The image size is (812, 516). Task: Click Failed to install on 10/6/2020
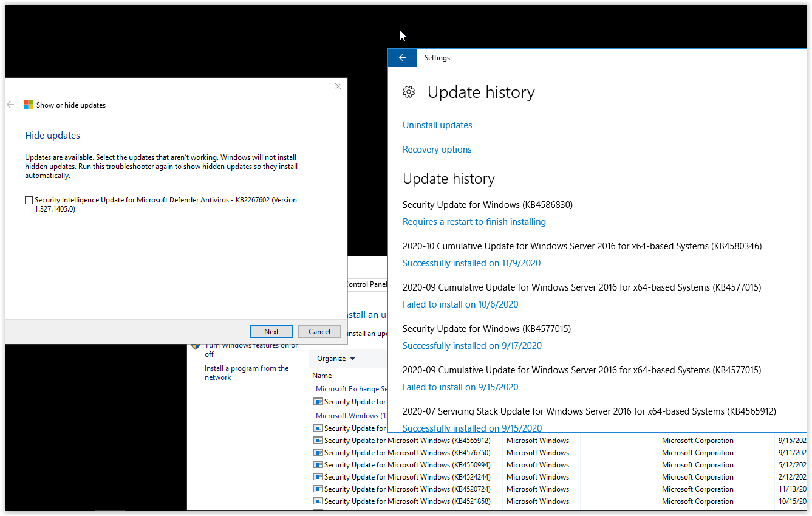coord(460,304)
